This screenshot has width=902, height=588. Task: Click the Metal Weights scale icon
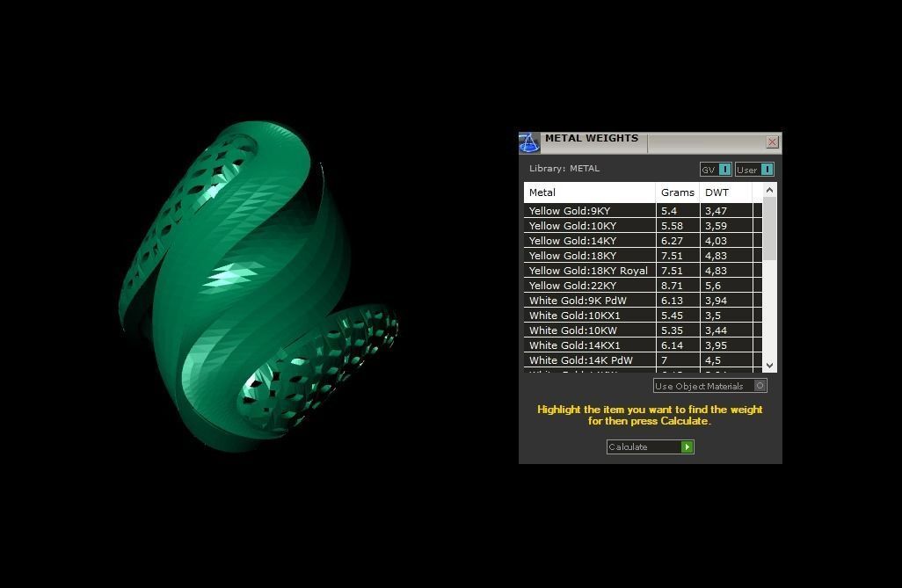point(529,142)
